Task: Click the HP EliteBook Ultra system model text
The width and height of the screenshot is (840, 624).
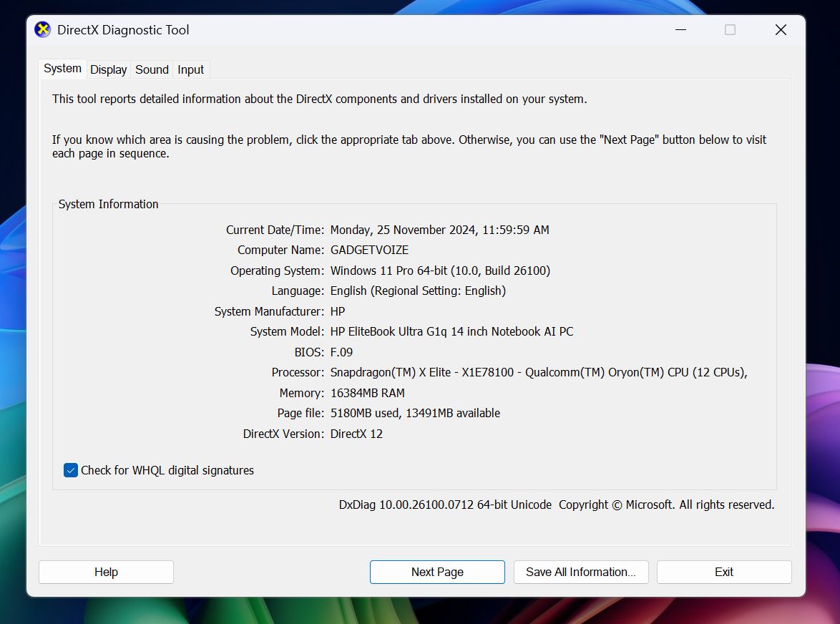Action: click(x=451, y=331)
